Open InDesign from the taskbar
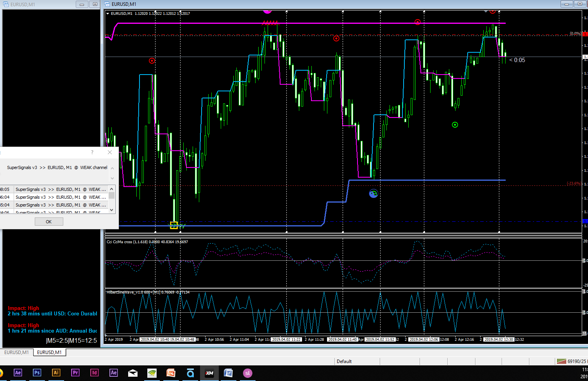588x381 pixels. pos(95,373)
